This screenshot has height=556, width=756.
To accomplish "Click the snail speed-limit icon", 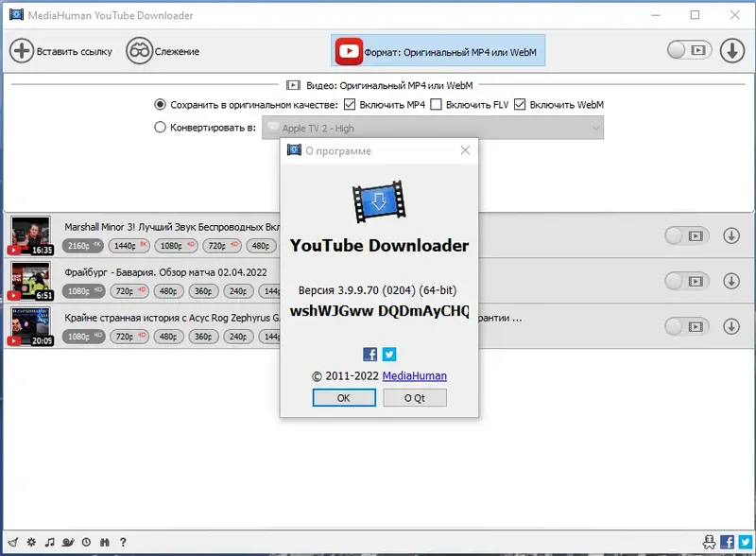I will pyautogui.click(x=67, y=542).
